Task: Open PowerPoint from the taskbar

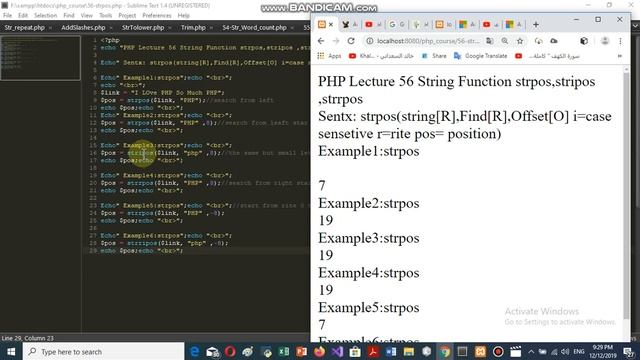Action: (301, 351)
